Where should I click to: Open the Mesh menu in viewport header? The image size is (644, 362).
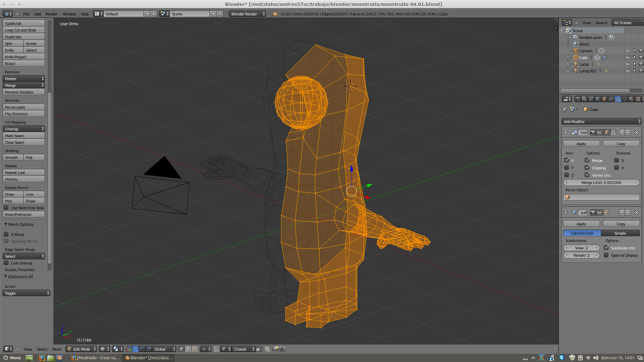point(57,349)
